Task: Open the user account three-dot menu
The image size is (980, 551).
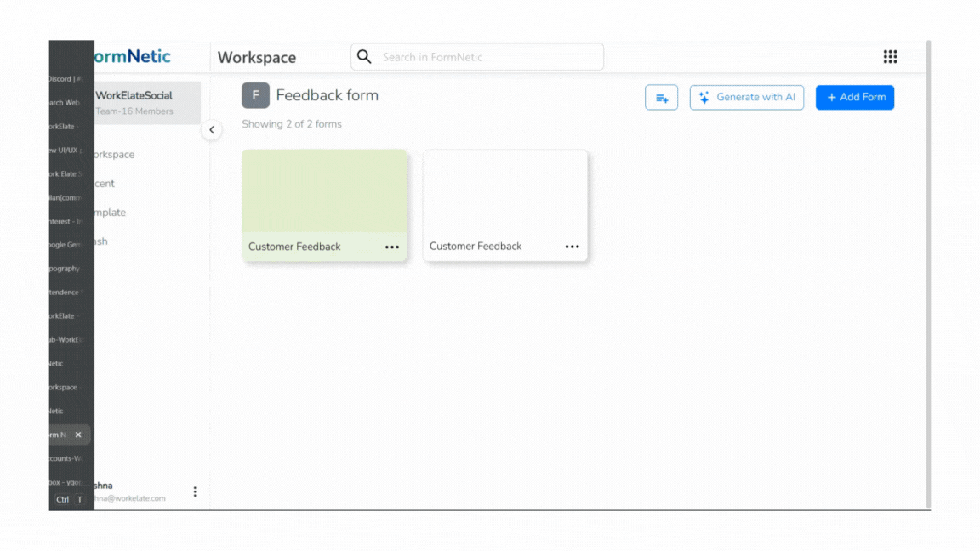Action: [195, 491]
